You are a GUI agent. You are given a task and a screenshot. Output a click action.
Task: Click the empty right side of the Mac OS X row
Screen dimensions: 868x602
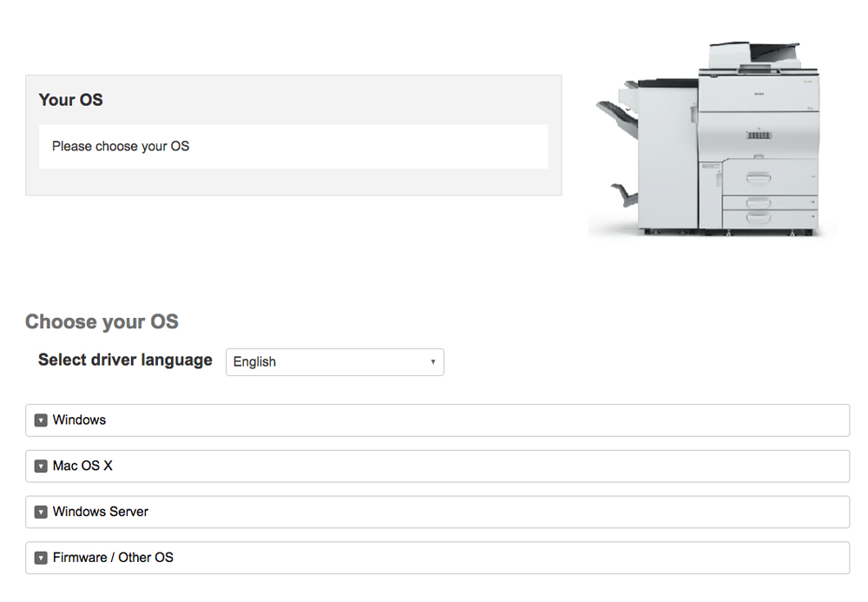[694, 466]
